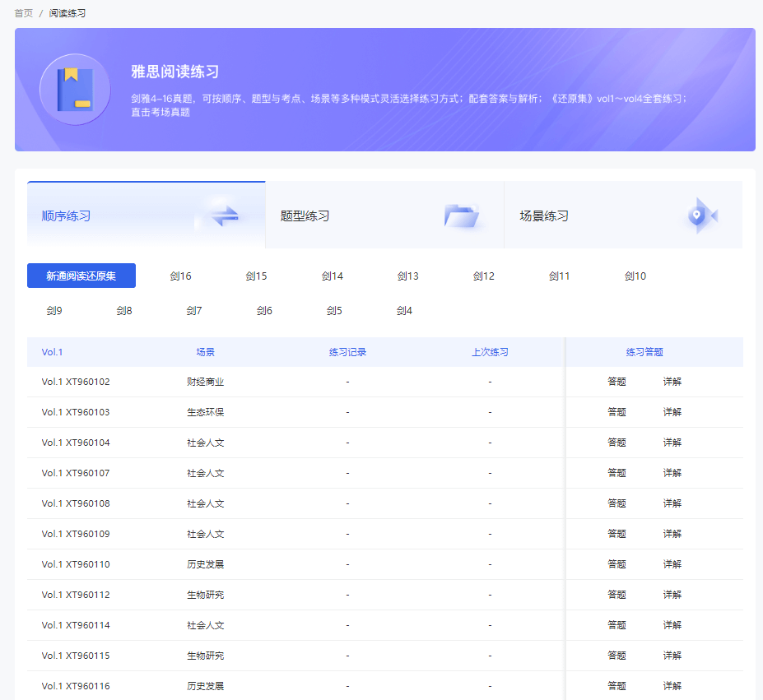Open 详解 for Vol.1 XT960114

pyautogui.click(x=672, y=625)
